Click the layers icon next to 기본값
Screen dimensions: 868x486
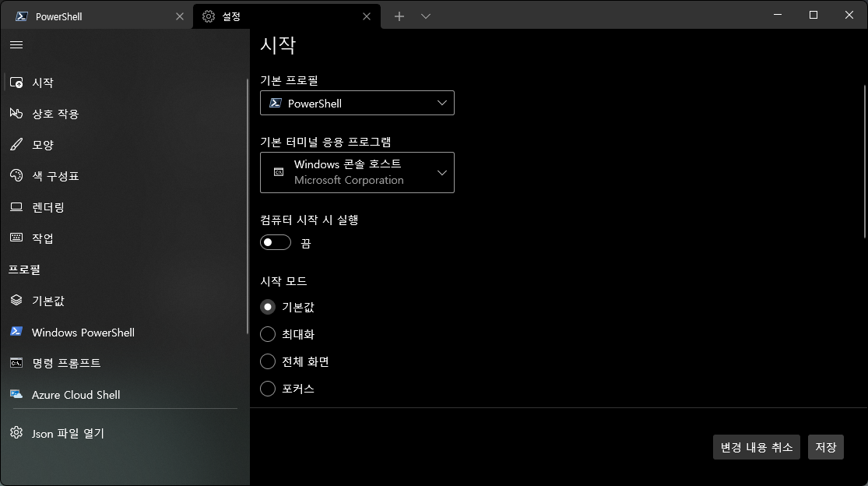[16, 300]
